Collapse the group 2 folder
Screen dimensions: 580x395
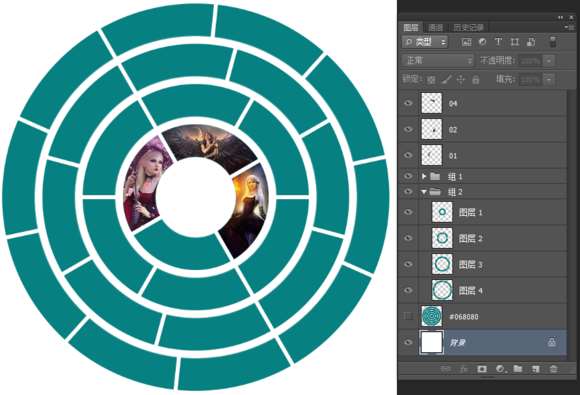424,192
